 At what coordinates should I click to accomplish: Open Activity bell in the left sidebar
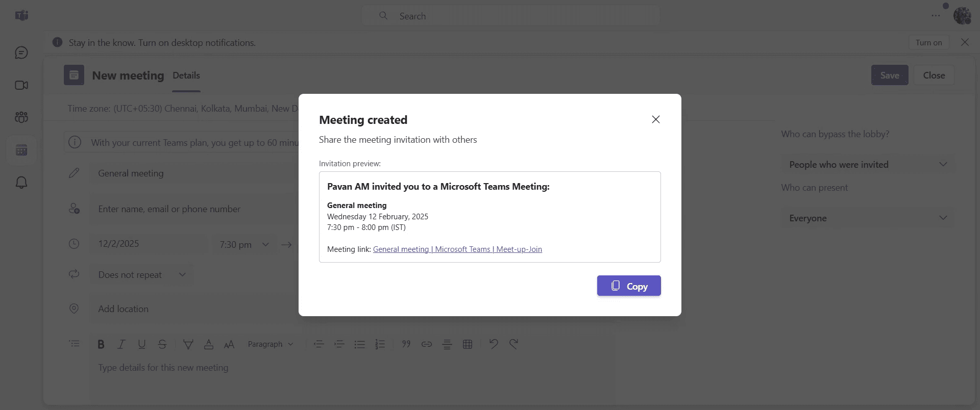[21, 183]
